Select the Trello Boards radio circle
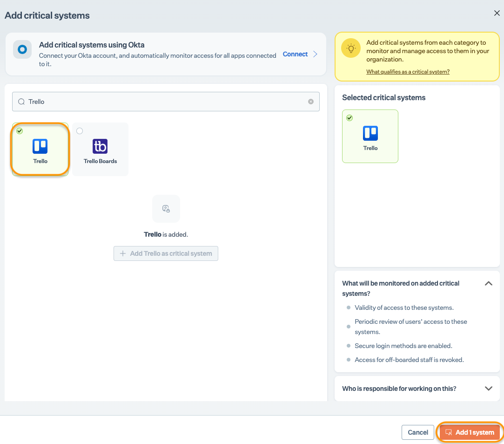 pos(80,131)
